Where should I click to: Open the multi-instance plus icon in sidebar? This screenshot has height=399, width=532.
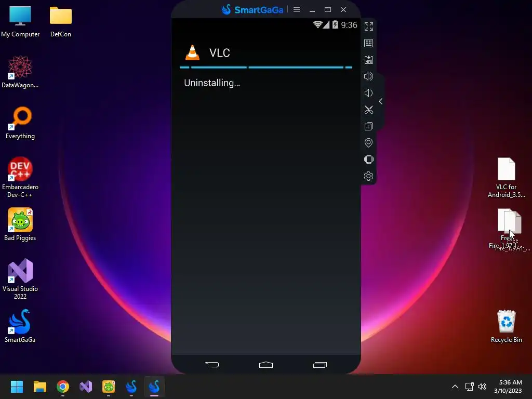368,126
